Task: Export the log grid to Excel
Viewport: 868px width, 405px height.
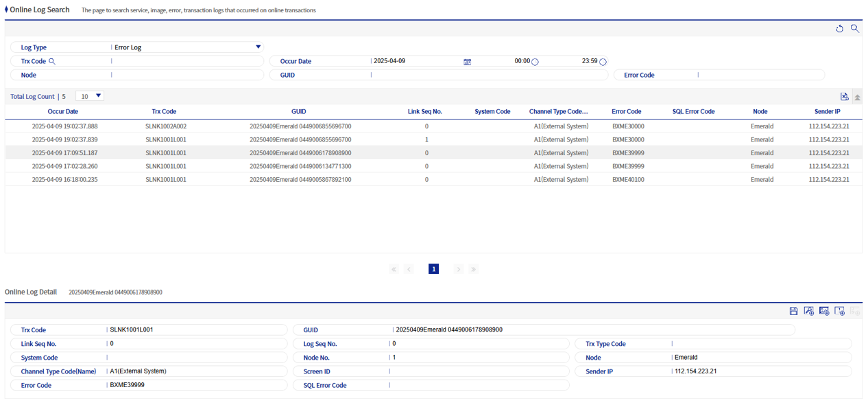Action: (x=845, y=96)
